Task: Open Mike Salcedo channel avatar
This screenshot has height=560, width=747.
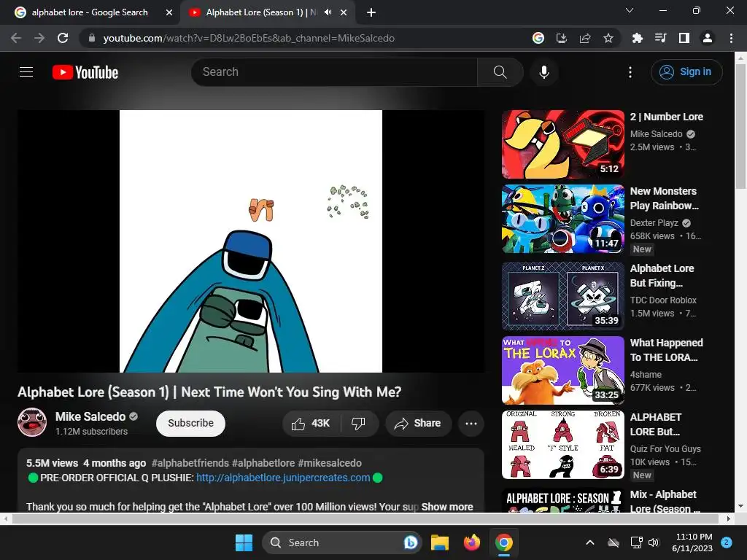Action: pyautogui.click(x=32, y=422)
